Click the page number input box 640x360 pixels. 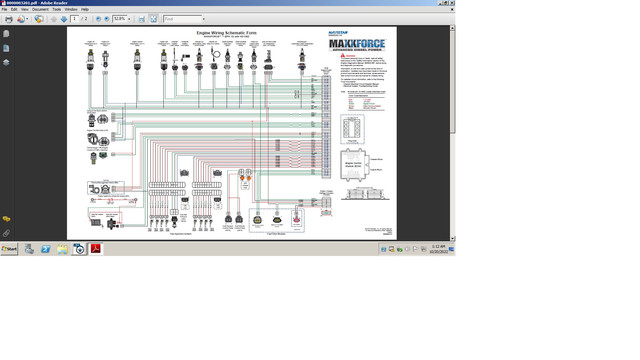[x=74, y=19]
